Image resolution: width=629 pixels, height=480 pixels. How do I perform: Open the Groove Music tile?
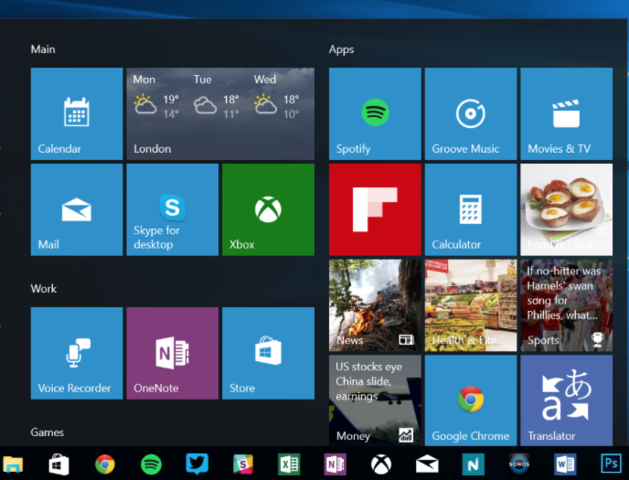[x=471, y=114]
